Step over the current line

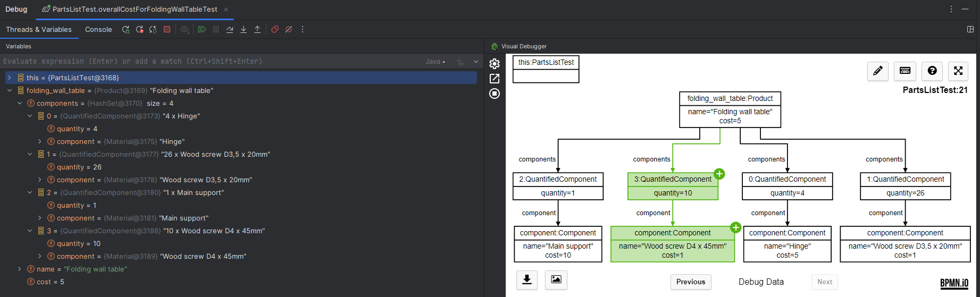[230, 30]
